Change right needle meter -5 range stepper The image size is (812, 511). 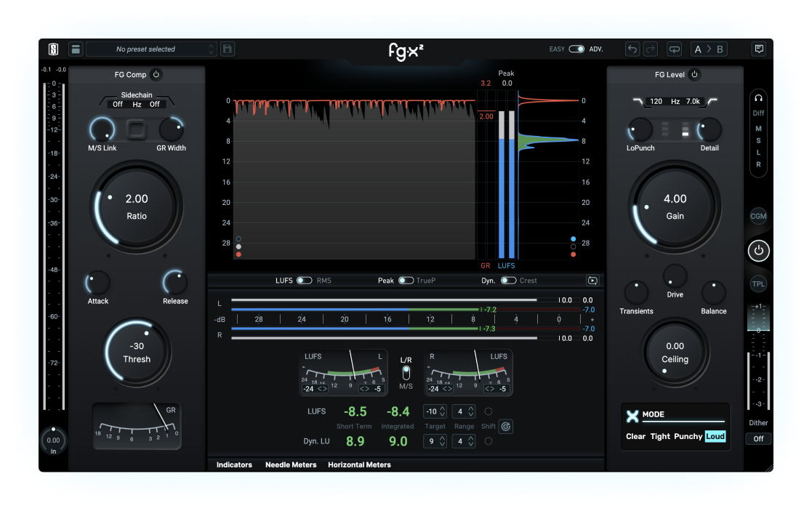[x=496, y=389]
